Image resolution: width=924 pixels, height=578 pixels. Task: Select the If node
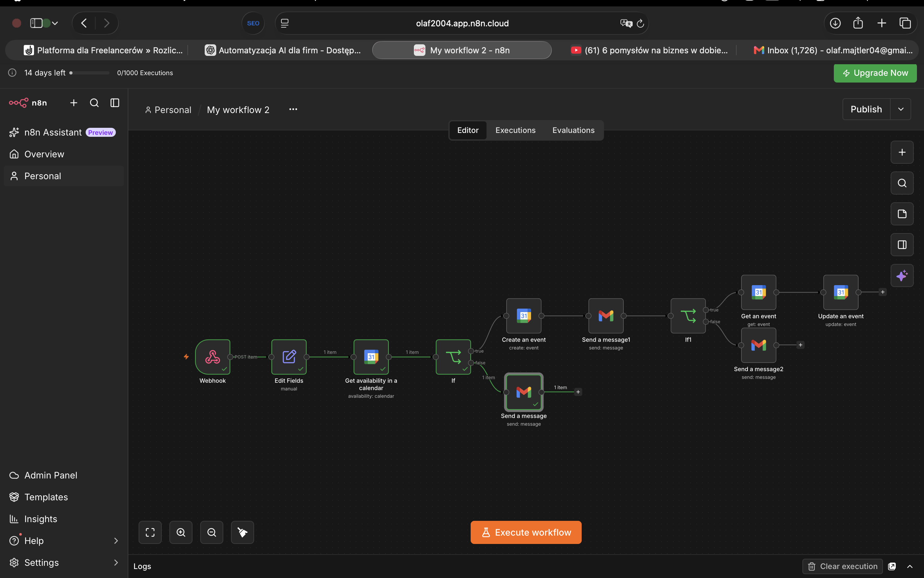[453, 357]
